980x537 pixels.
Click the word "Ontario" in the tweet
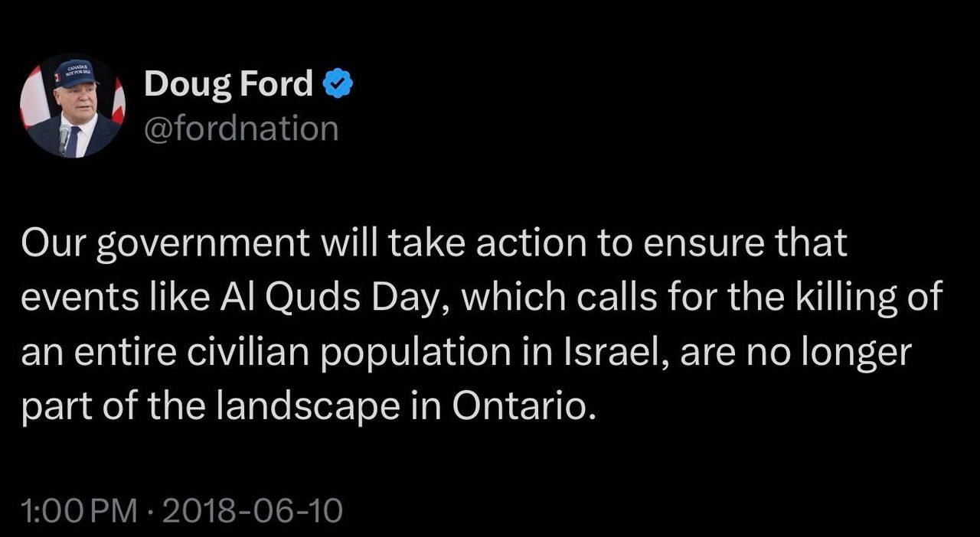[x=521, y=405]
